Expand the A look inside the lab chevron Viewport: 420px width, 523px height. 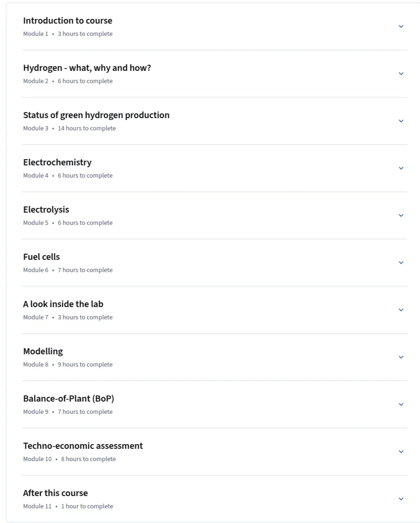coord(401,310)
